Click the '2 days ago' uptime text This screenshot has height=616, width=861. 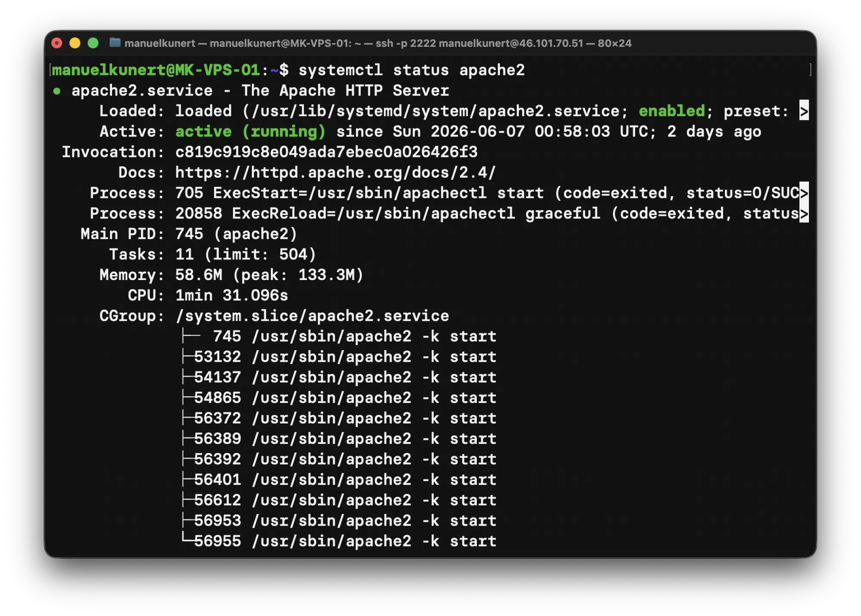714,132
